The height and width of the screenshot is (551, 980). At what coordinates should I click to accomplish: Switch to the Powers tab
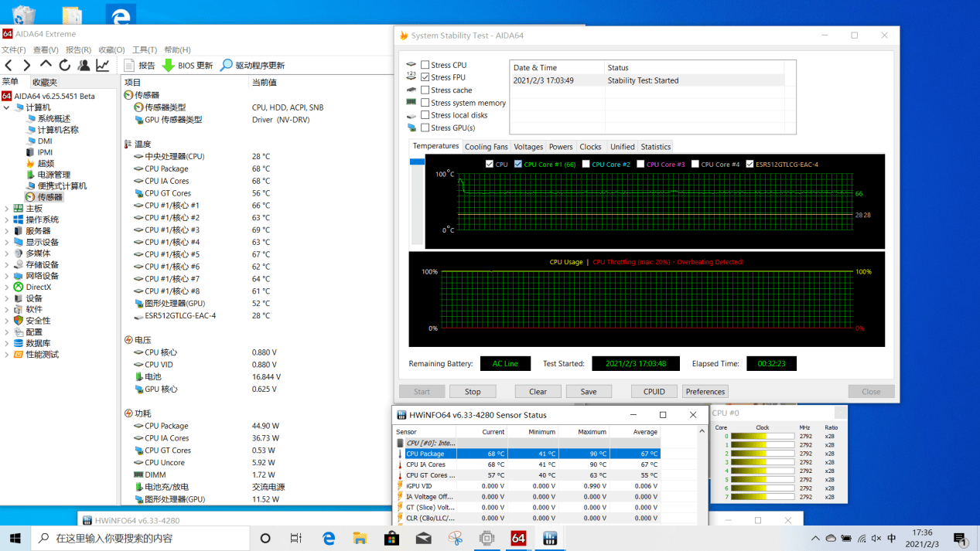click(x=561, y=147)
